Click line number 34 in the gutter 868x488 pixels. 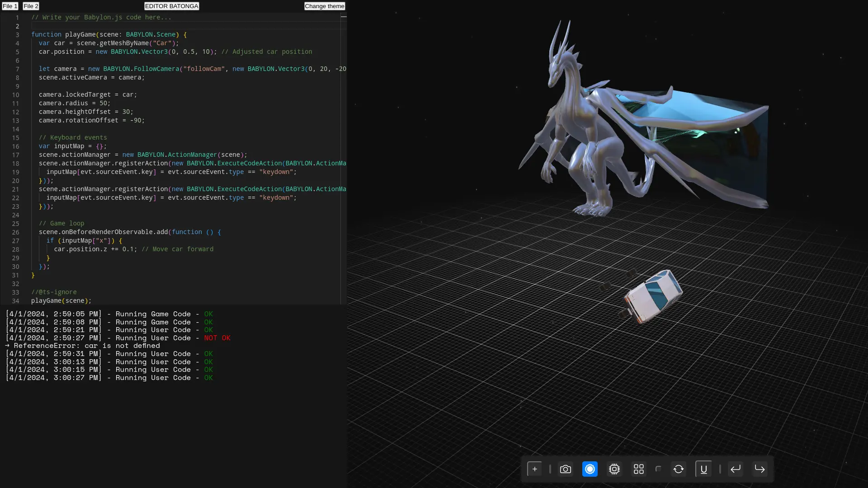click(15, 301)
